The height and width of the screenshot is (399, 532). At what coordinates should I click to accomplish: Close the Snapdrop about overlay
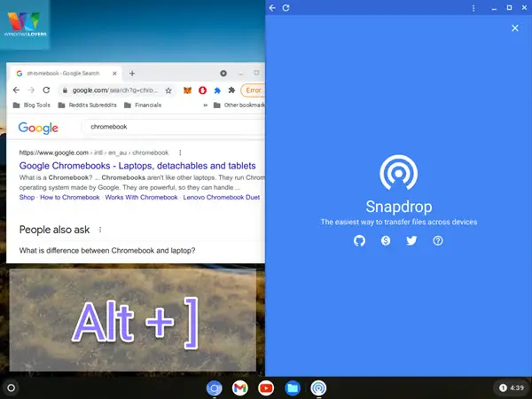515,27
